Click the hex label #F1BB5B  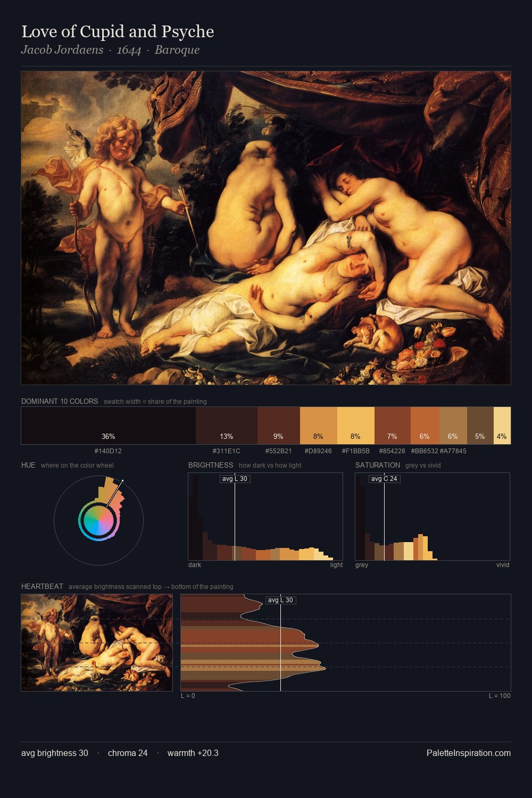[x=355, y=451]
